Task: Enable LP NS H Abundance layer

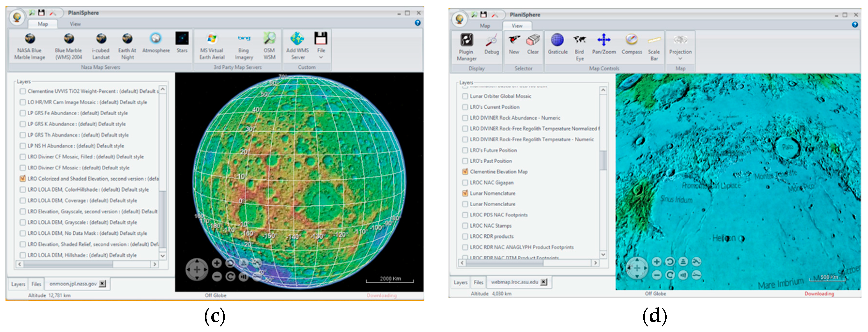Action: coord(23,146)
